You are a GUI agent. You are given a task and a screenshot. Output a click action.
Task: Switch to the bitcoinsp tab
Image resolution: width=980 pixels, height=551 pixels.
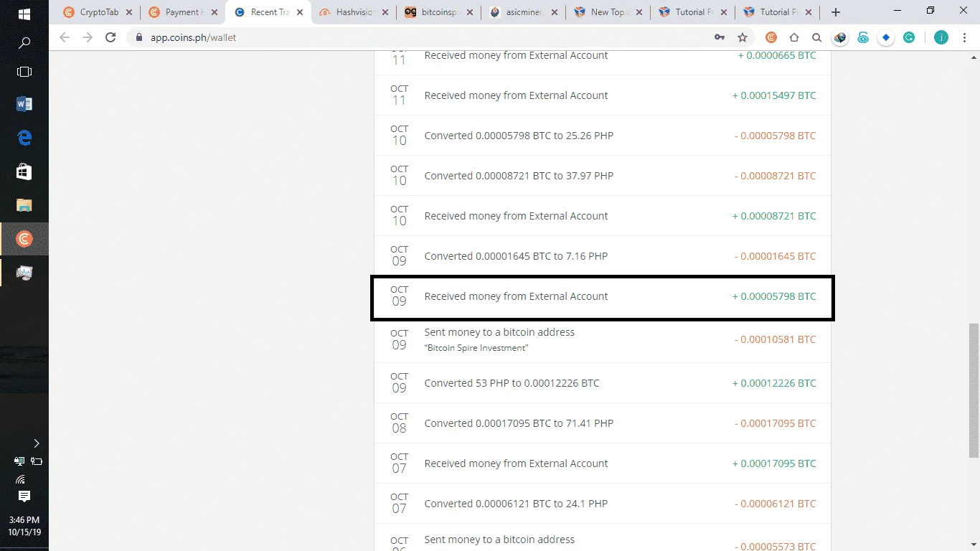(x=439, y=12)
